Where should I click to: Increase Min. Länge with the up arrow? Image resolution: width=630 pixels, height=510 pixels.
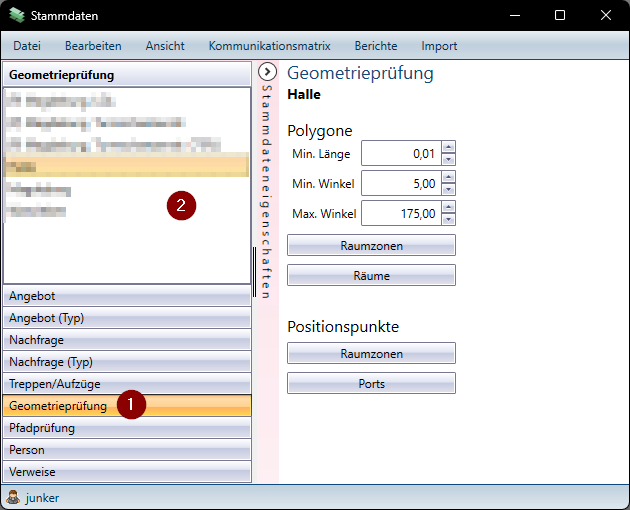(448, 147)
